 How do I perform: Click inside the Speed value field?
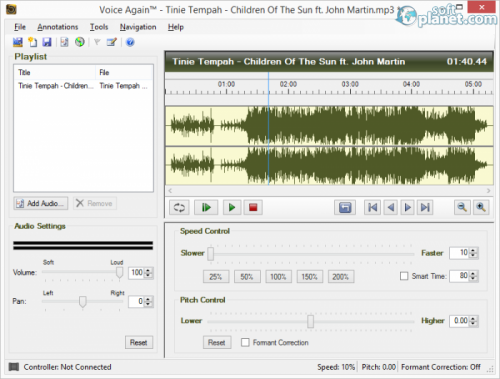coord(459,253)
